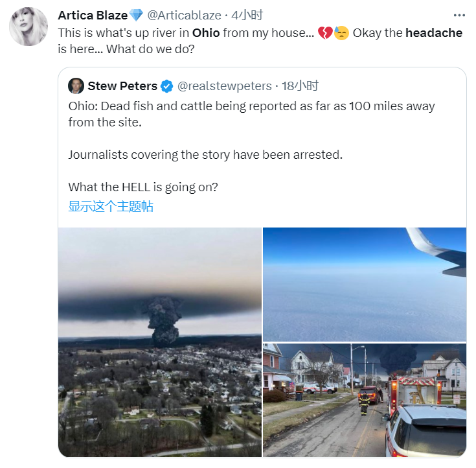476x468 pixels.
Task: Open the @Articablaze handle link
Action: pos(185,15)
